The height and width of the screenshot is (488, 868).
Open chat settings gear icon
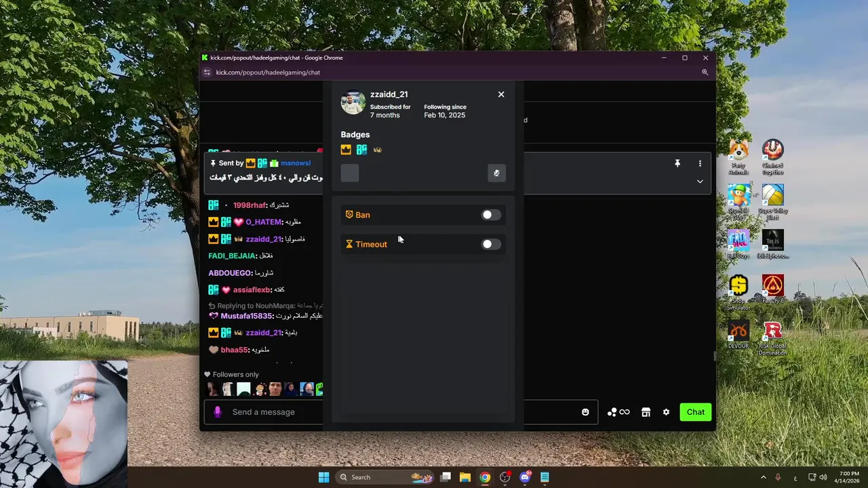coord(666,412)
